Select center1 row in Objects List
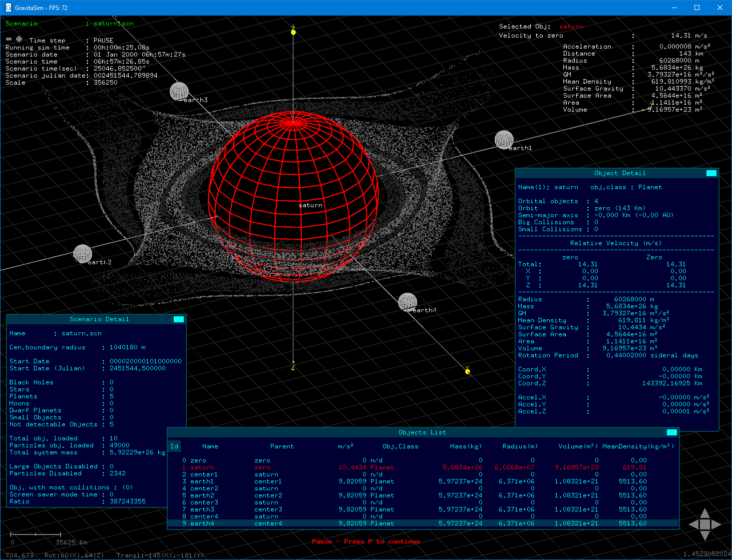The image size is (732, 560). click(423, 474)
